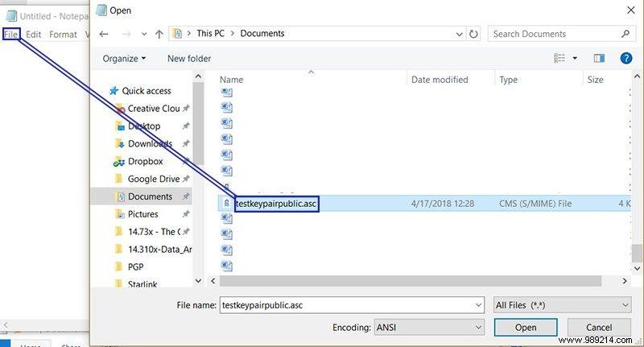Click the CMS (S/MIME) File type cell

pyautogui.click(x=535, y=204)
